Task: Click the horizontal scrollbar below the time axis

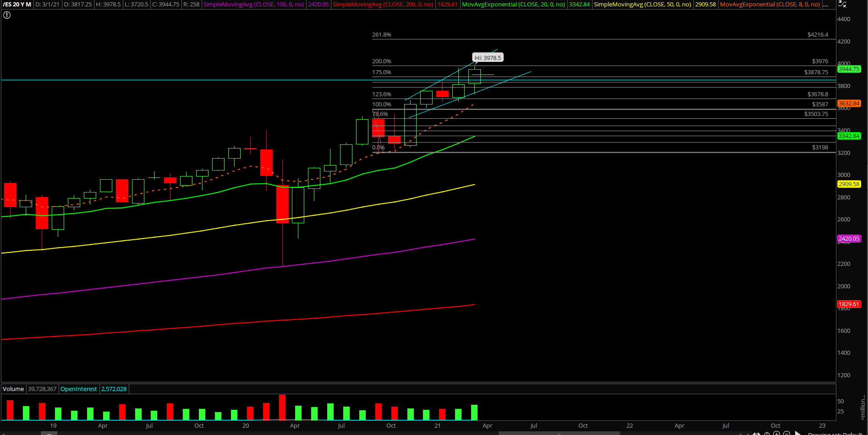Action: pyautogui.click(x=559, y=433)
